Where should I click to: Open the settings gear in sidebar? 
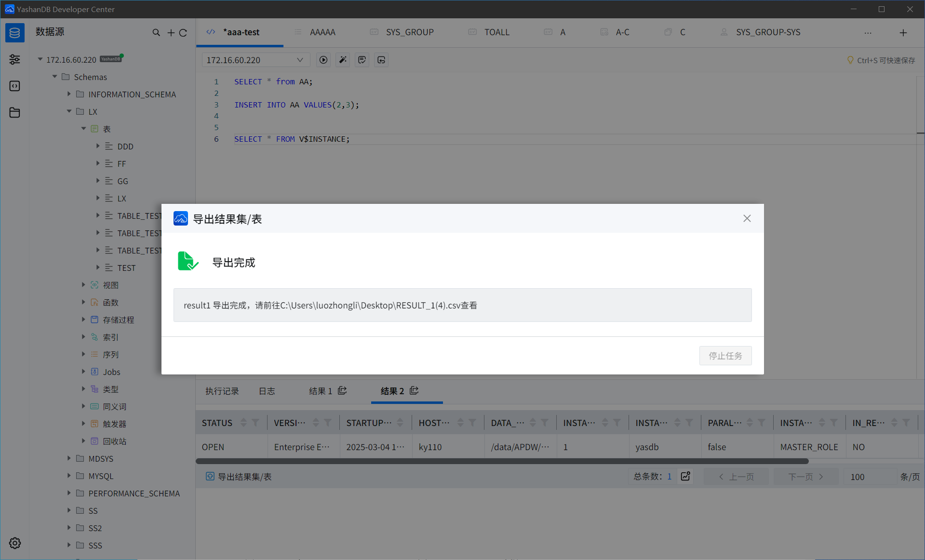click(15, 543)
